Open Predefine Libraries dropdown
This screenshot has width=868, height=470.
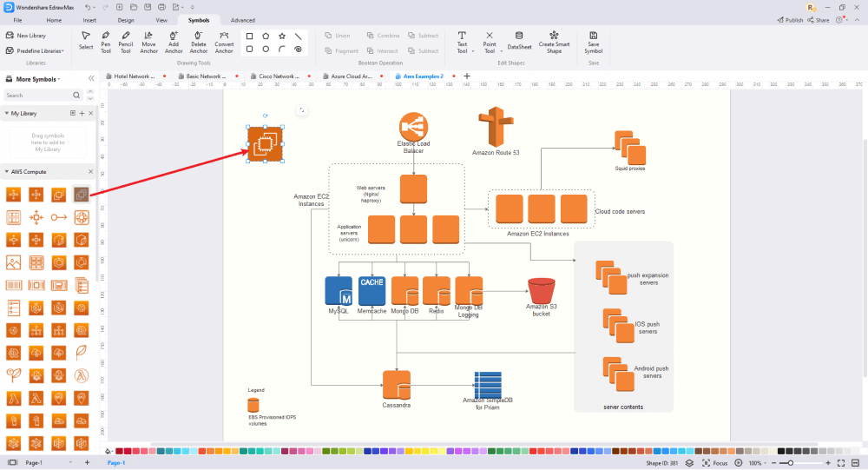point(35,51)
